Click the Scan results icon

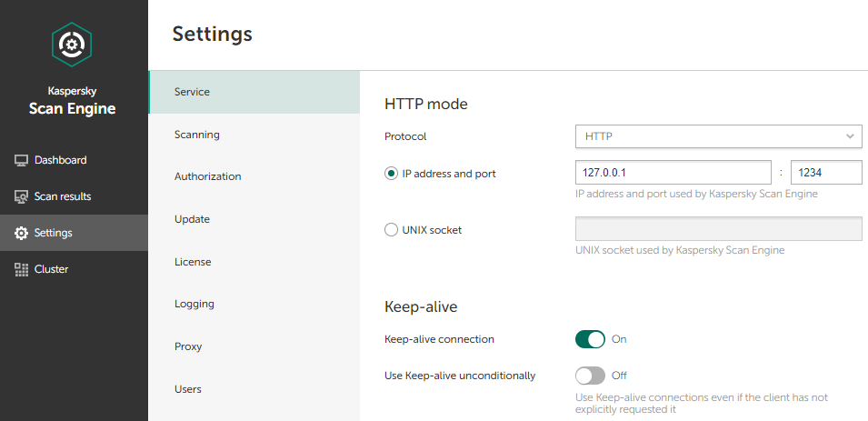[x=22, y=196]
